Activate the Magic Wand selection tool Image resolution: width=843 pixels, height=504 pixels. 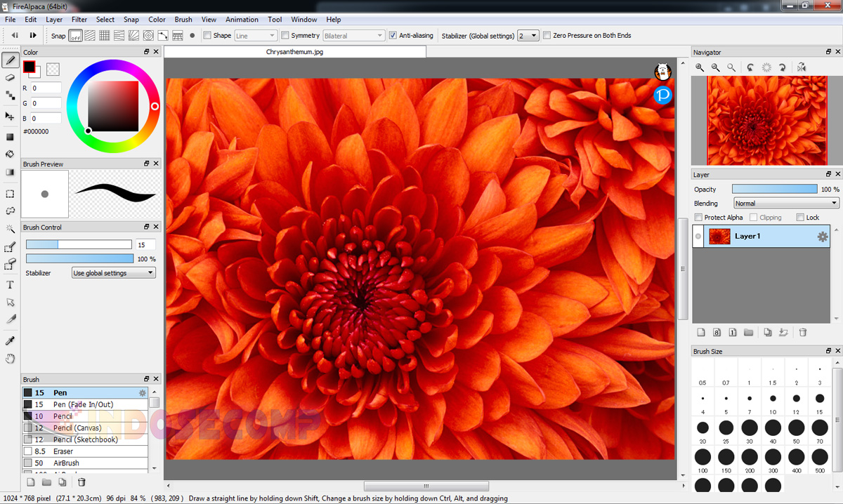[10, 229]
